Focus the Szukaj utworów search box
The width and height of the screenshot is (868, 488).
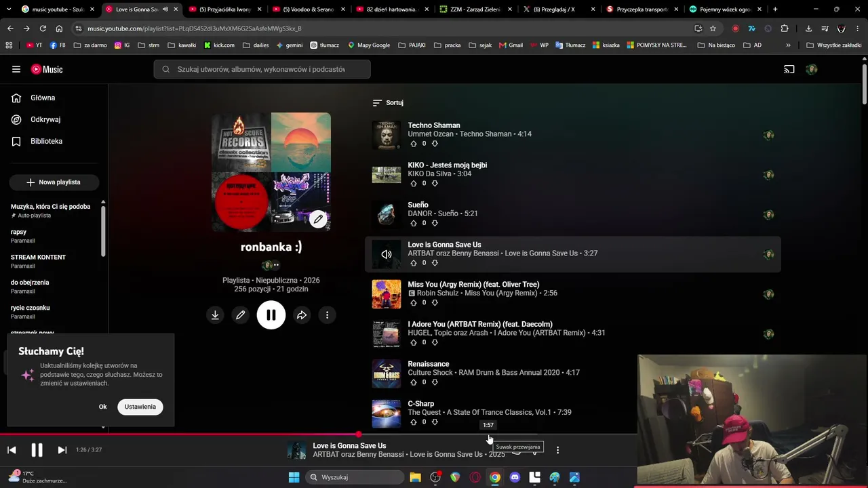(x=262, y=69)
